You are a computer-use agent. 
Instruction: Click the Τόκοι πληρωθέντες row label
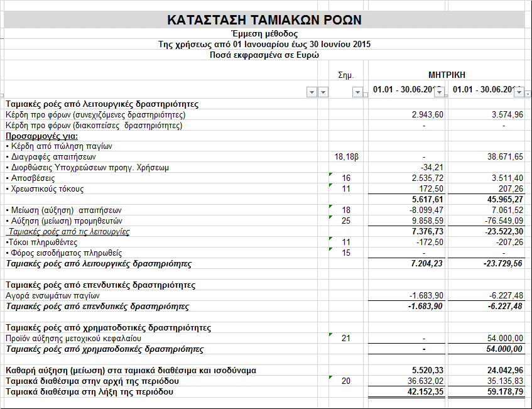point(41,243)
